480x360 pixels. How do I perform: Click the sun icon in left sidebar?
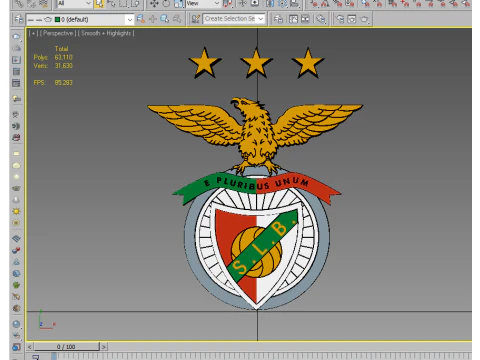(16, 211)
